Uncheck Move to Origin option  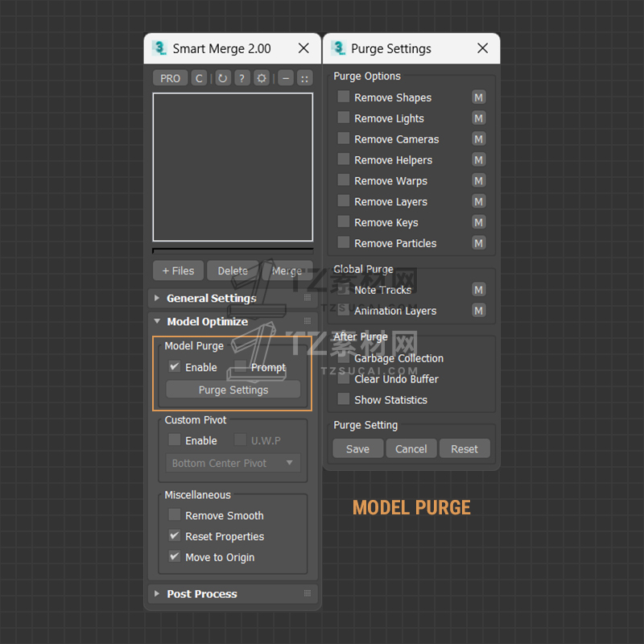175,556
